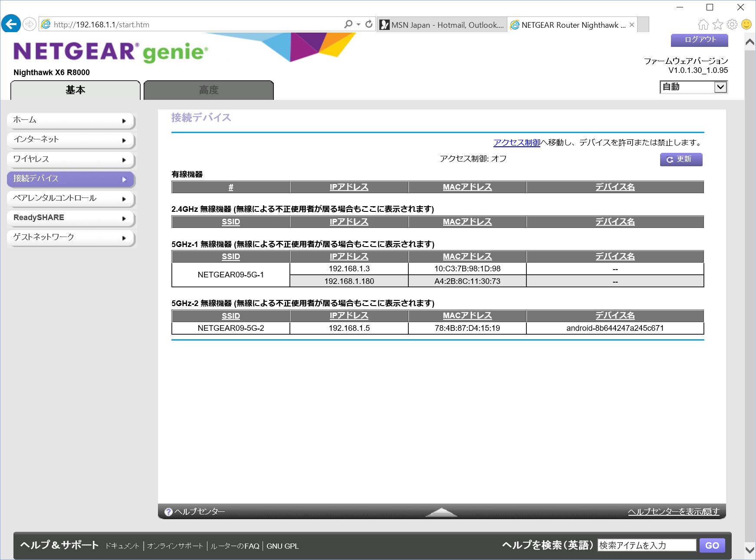Click the help search input field

tap(647, 545)
